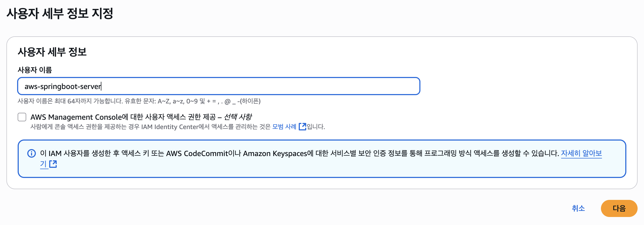
Task: Open the 자세히 알아보기 link
Action: point(581,153)
